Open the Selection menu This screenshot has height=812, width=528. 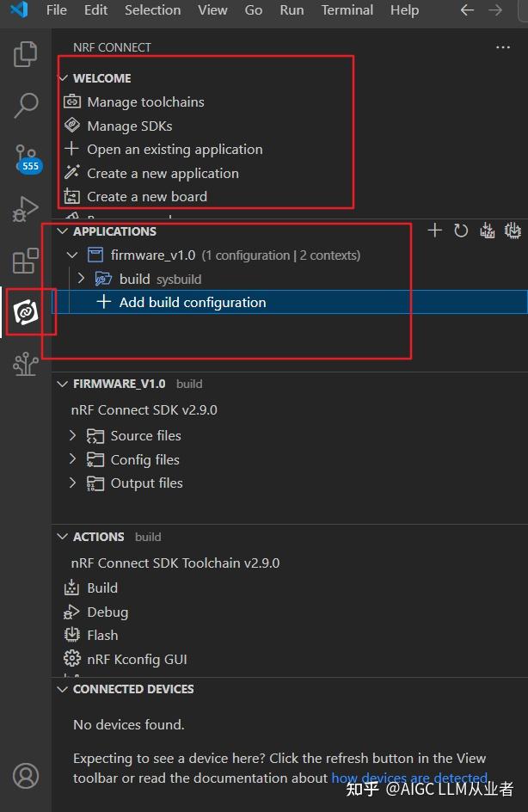pyautogui.click(x=152, y=10)
